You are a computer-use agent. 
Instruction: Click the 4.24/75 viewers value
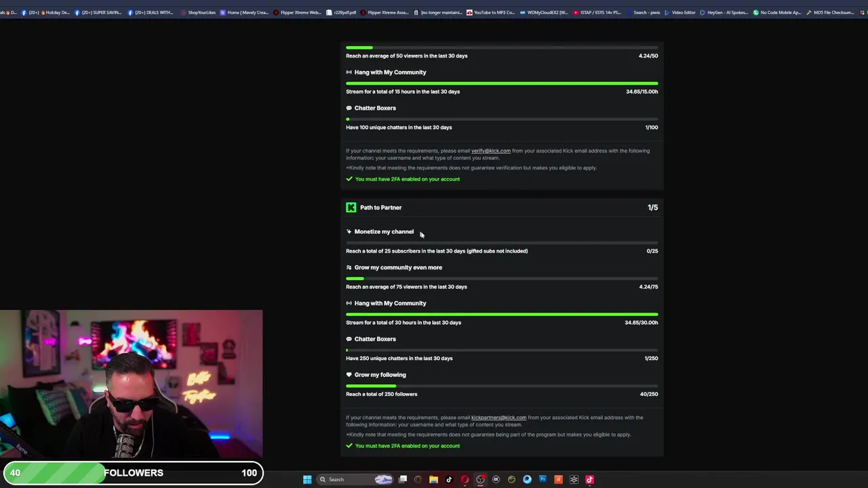(648, 287)
